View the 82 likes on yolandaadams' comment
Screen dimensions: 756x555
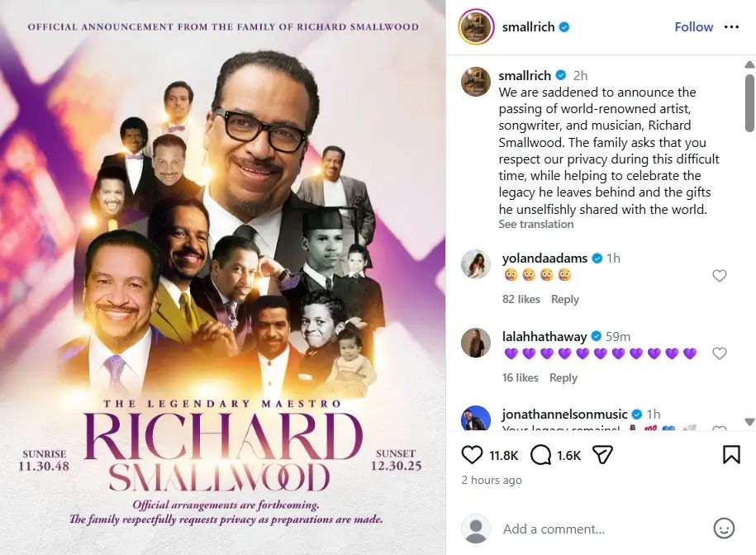click(x=521, y=299)
